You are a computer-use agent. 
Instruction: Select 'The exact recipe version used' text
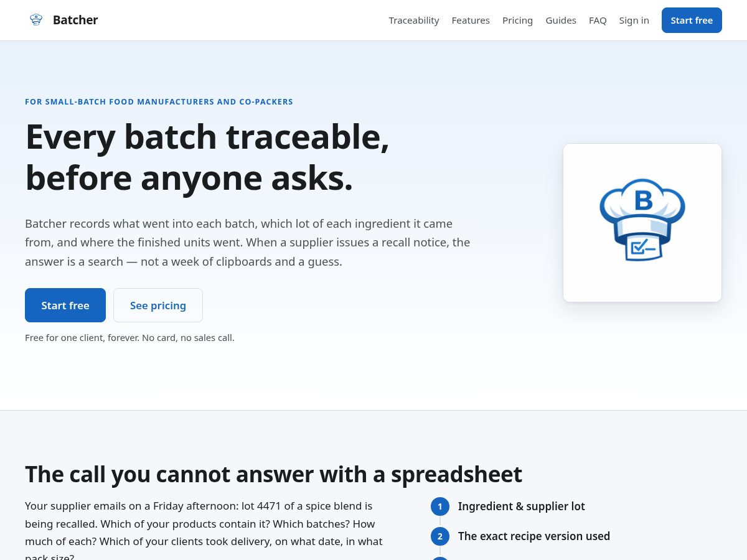pyautogui.click(x=534, y=536)
